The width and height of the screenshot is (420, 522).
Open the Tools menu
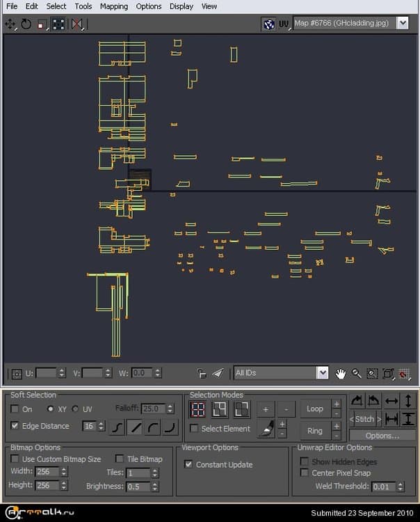83,6
